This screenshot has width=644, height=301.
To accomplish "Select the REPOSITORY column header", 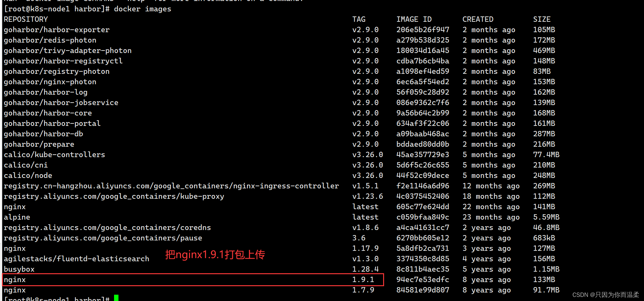I will pyautogui.click(x=26, y=20).
